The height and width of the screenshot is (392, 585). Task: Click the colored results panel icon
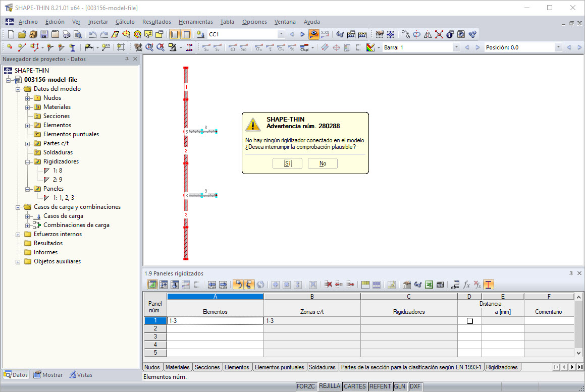[x=370, y=47]
